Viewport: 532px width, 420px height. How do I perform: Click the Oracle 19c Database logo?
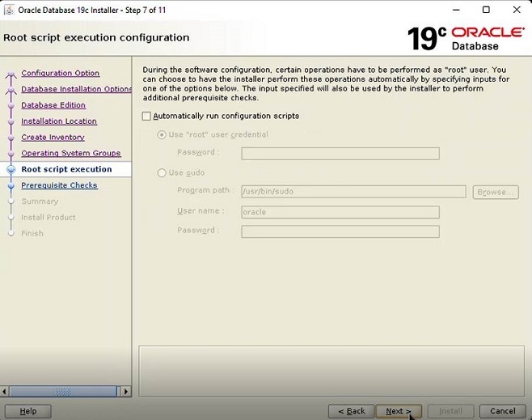click(466, 39)
